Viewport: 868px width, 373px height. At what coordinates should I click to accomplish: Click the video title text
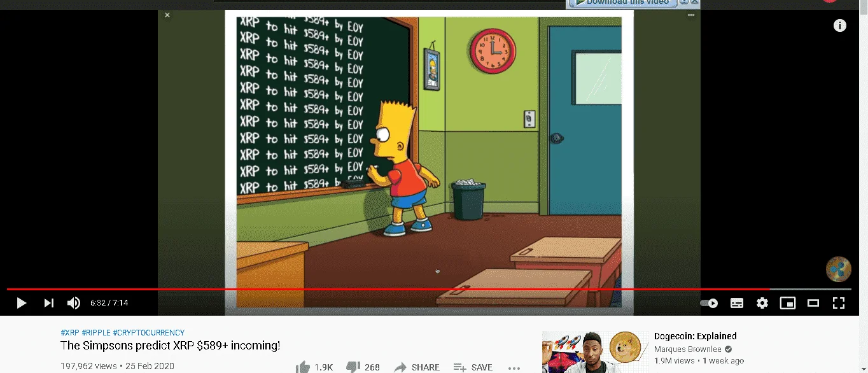click(170, 346)
